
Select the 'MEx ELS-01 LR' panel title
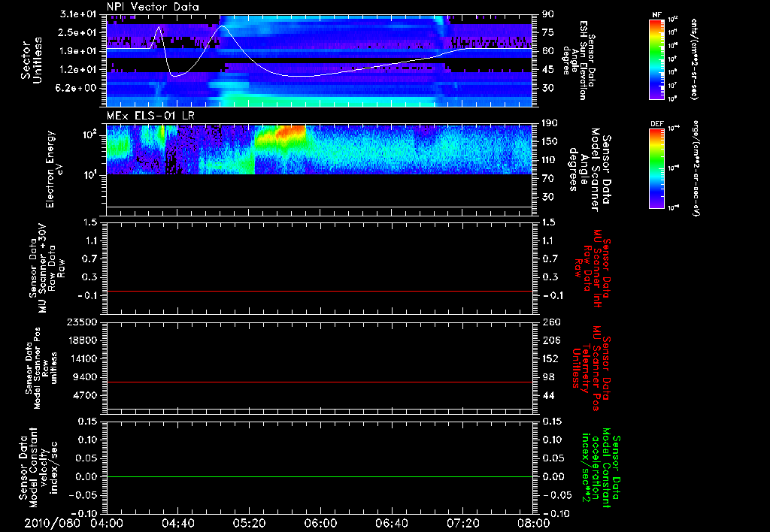150,116
